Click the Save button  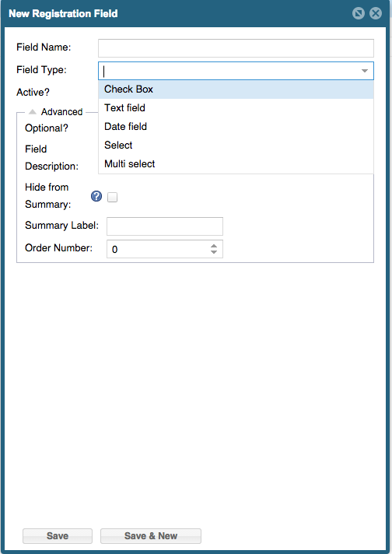[x=58, y=536]
